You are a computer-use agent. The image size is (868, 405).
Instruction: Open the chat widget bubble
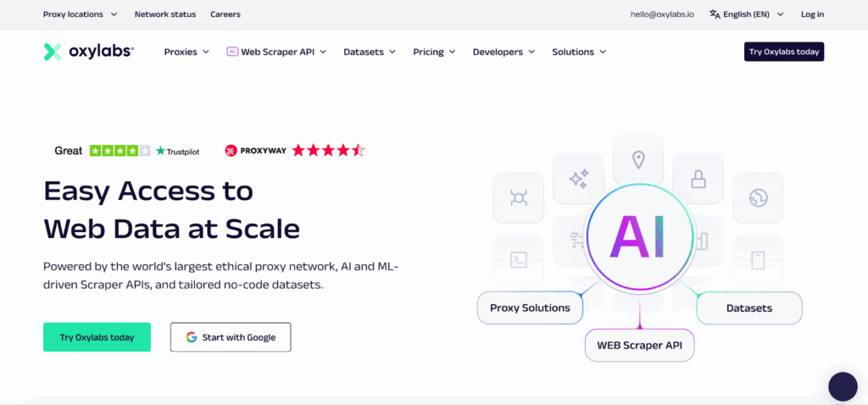pyautogui.click(x=843, y=386)
